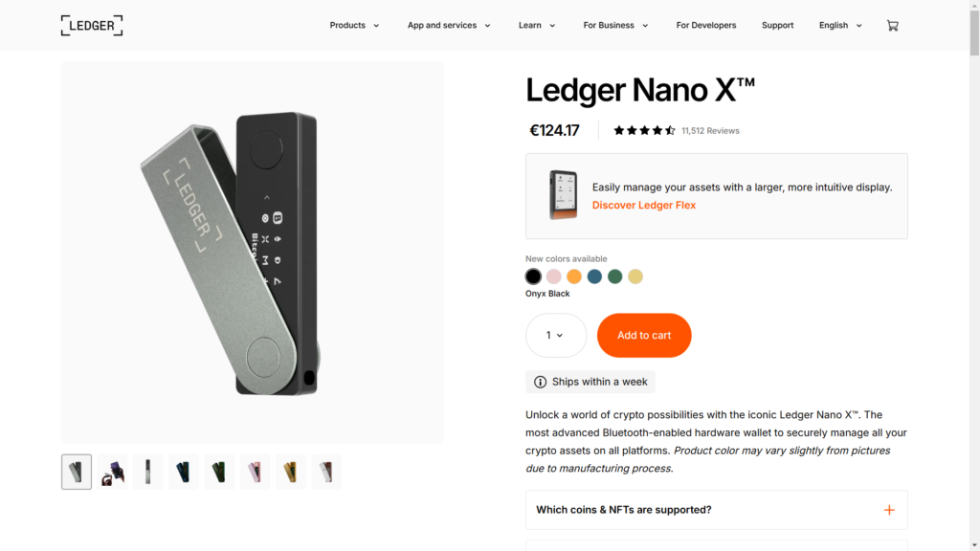View the dark green device thumbnail
Screen dimensions: 980x551
(219, 472)
